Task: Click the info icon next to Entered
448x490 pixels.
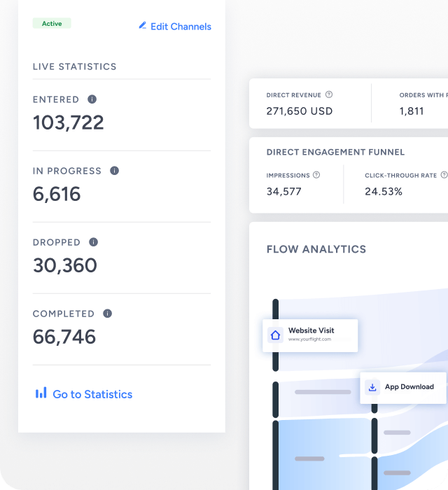Action: (92, 99)
